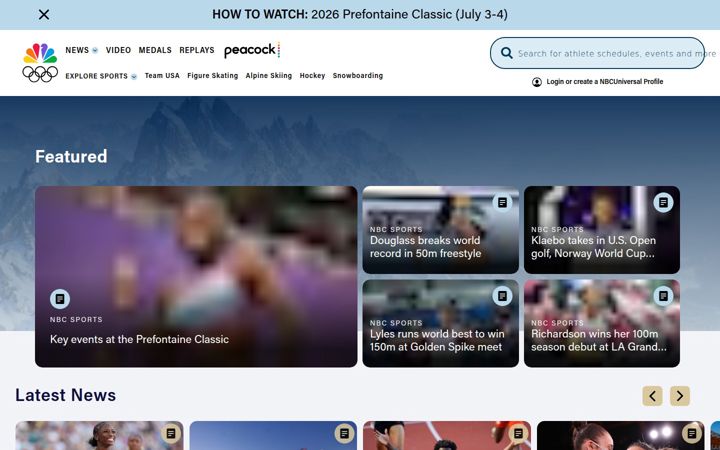Open the Replays menu item
Image resolution: width=720 pixels, height=450 pixels.
pos(197,50)
